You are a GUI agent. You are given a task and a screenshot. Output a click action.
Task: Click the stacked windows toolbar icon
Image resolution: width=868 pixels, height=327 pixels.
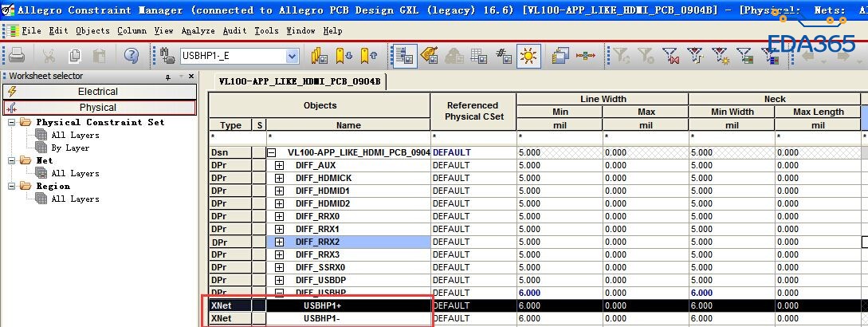561,55
